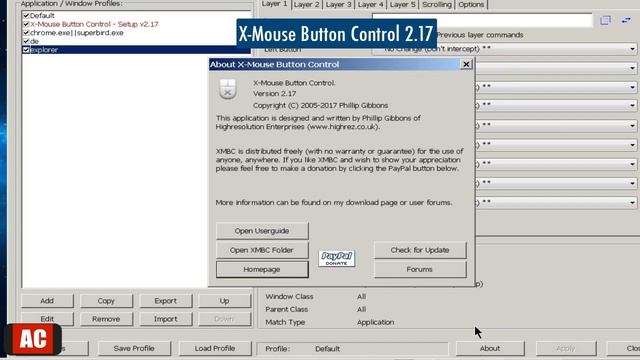The height and width of the screenshot is (360, 640).
Task: Click the Export button
Action: [x=165, y=301]
